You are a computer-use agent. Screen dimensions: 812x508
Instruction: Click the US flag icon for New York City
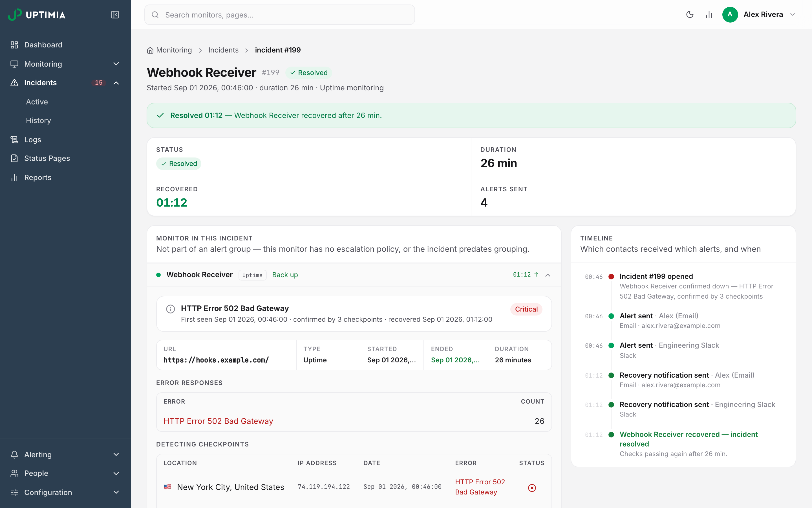click(x=167, y=487)
